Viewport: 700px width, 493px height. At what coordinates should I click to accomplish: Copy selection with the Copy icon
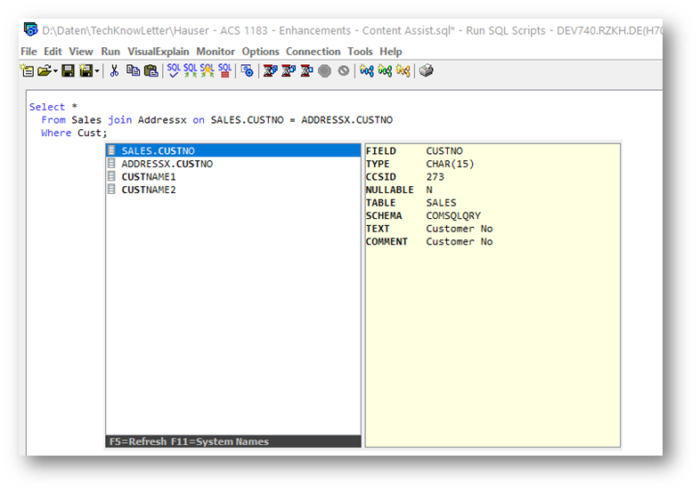[133, 71]
